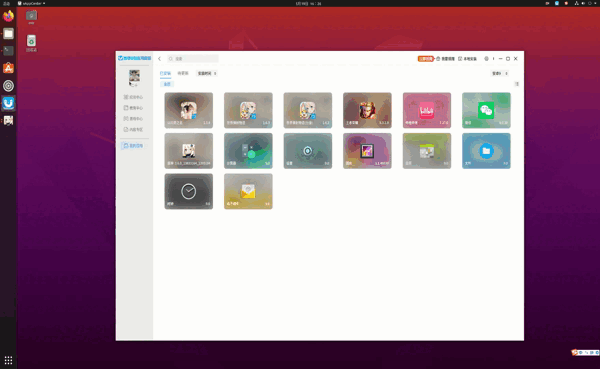The height and width of the screenshot is (369, 600).
Task: Focus the search input field
Action: pos(193,59)
